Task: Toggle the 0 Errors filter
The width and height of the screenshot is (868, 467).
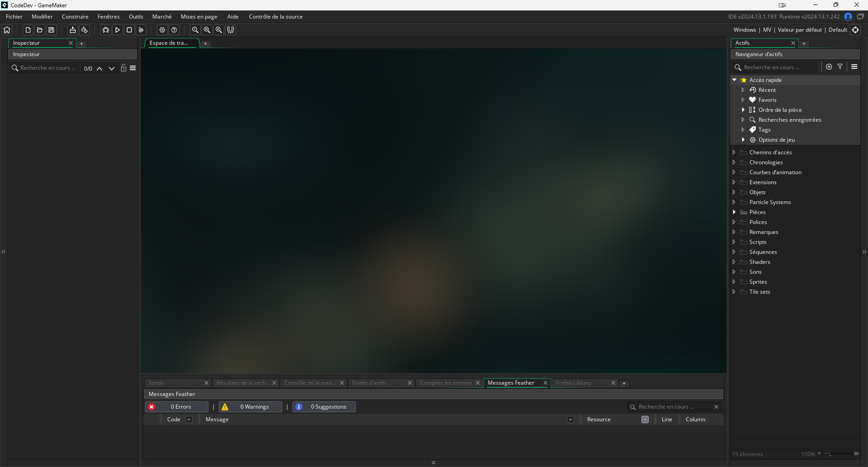Action: pos(177,407)
